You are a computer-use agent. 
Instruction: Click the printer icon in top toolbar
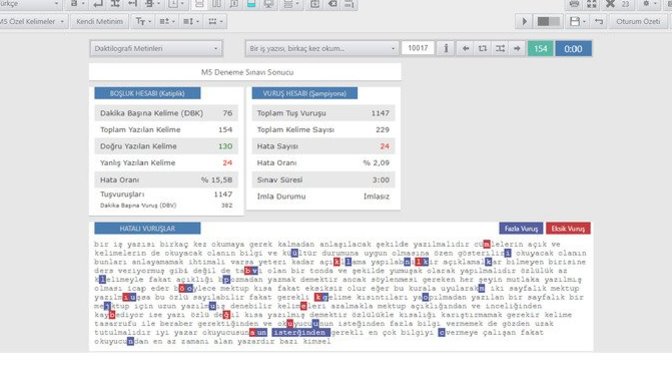click(x=574, y=4)
